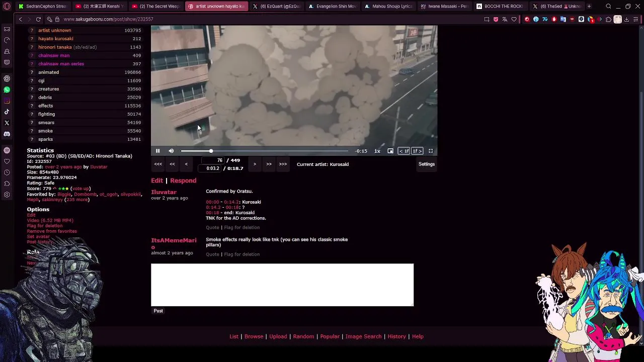Click the 'vote up' link
Screen dimensions: 644x362
pyautogui.click(x=80, y=189)
